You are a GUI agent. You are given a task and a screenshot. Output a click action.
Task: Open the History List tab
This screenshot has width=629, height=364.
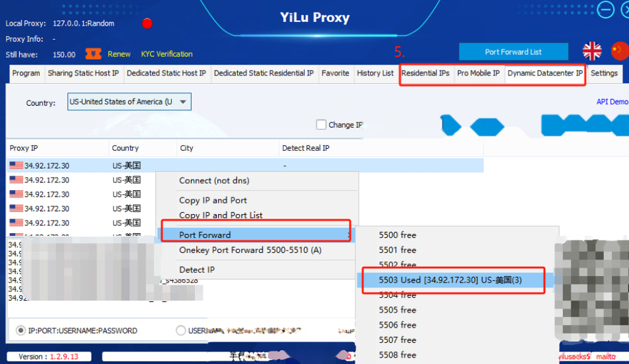(375, 73)
